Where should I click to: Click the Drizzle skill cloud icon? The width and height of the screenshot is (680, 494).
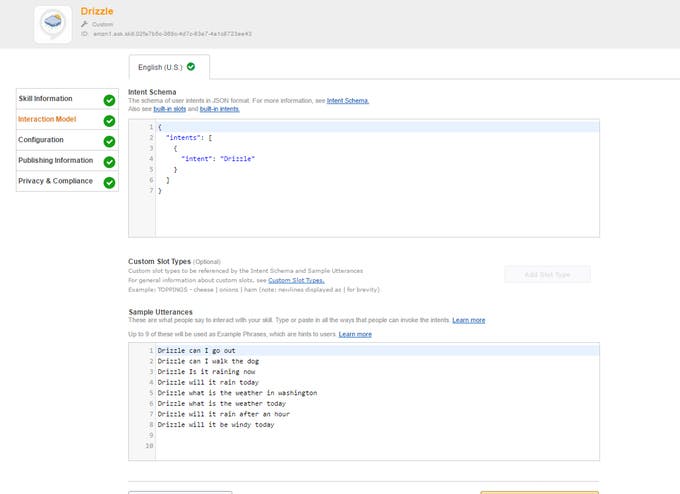(53, 24)
